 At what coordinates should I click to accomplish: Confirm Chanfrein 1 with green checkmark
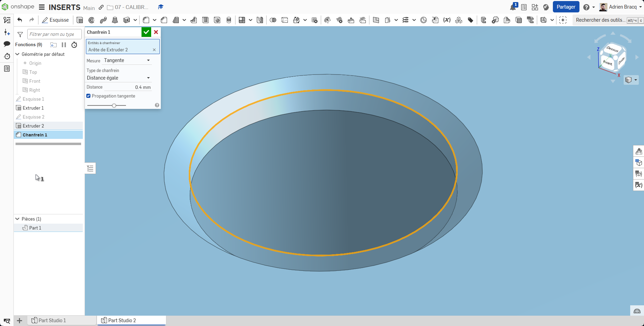click(x=146, y=32)
